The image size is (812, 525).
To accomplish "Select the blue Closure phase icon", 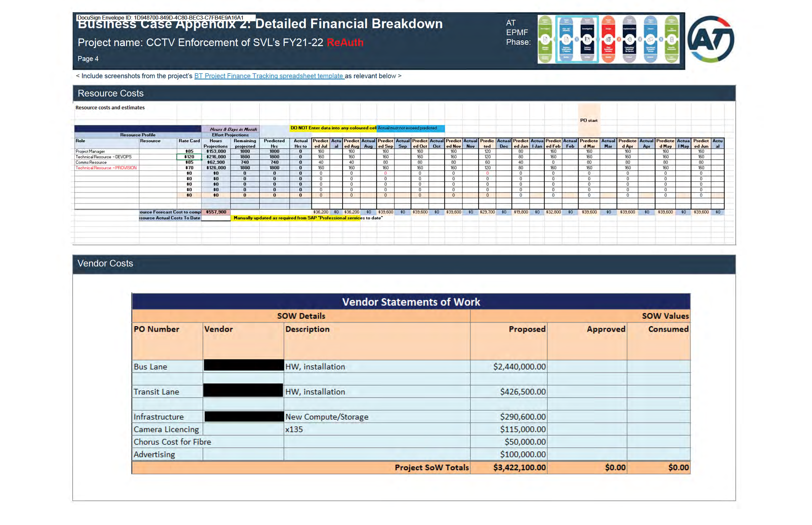I will tap(650, 39).
